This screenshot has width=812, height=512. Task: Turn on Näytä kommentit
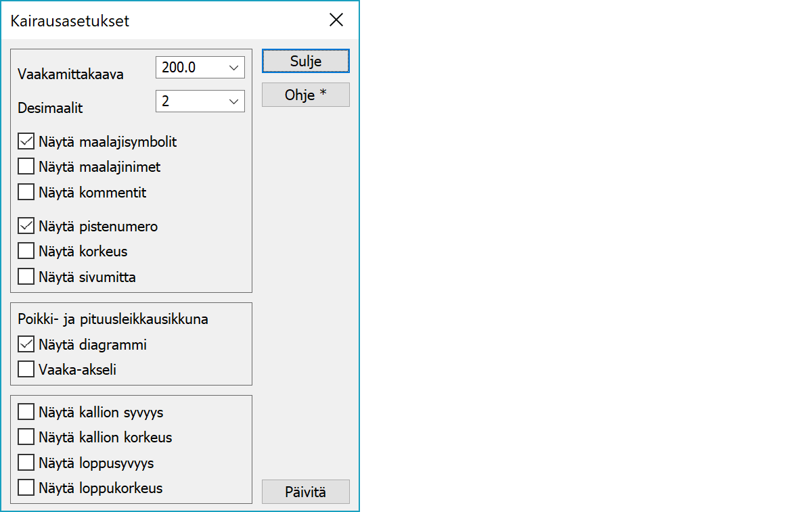pos(26,192)
